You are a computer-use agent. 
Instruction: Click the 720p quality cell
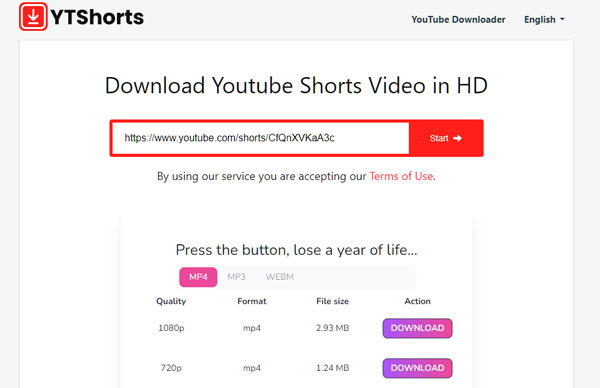pyautogui.click(x=171, y=368)
